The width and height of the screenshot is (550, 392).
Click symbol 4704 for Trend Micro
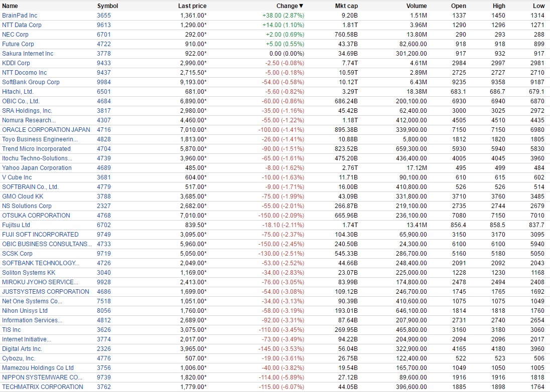point(104,149)
